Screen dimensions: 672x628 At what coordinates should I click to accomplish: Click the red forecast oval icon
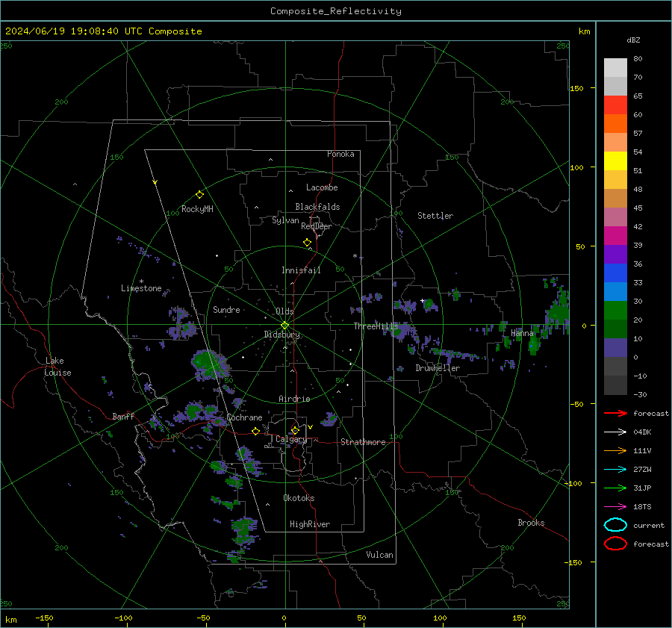click(x=615, y=544)
